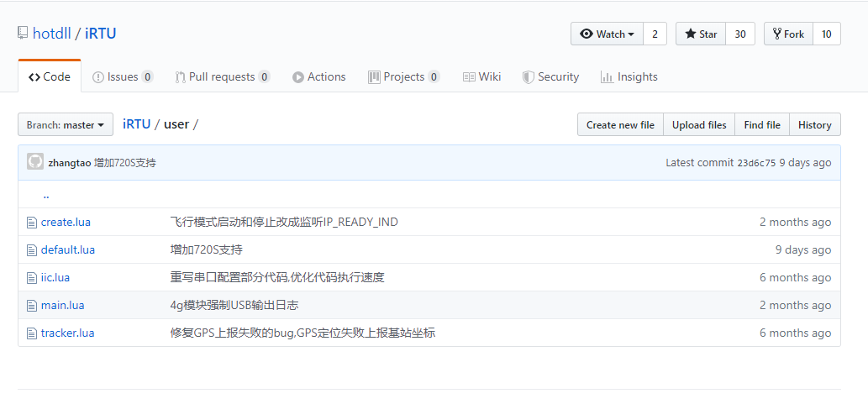Go to iRTU root in breadcrumb
The height and width of the screenshot is (404, 868).
coord(137,124)
